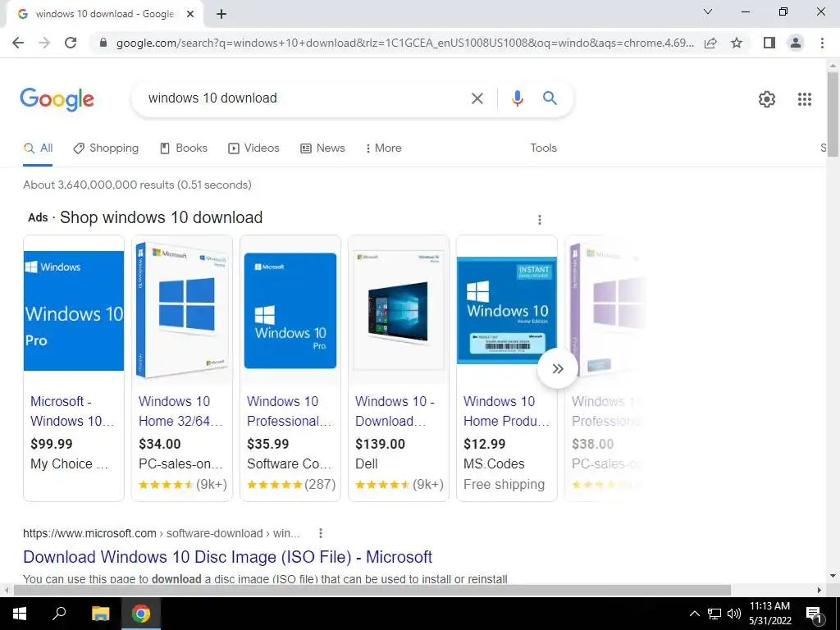Open 'Download Windows 10 Disc Image (ISO File)' result
This screenshot has height=630, width=840.
[228, 557]
